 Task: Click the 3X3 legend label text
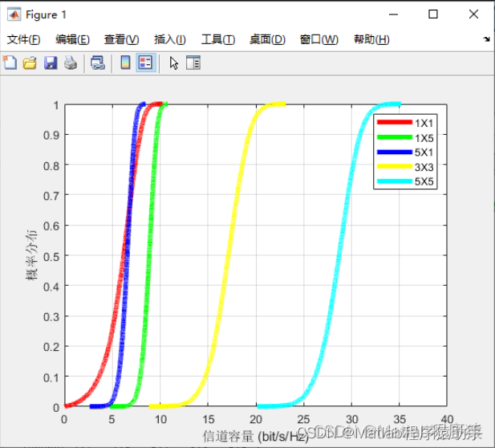coord(424,167)
